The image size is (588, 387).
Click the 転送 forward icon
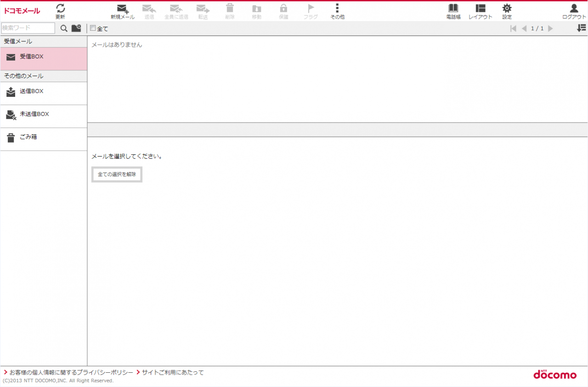(x=203, y=8)
